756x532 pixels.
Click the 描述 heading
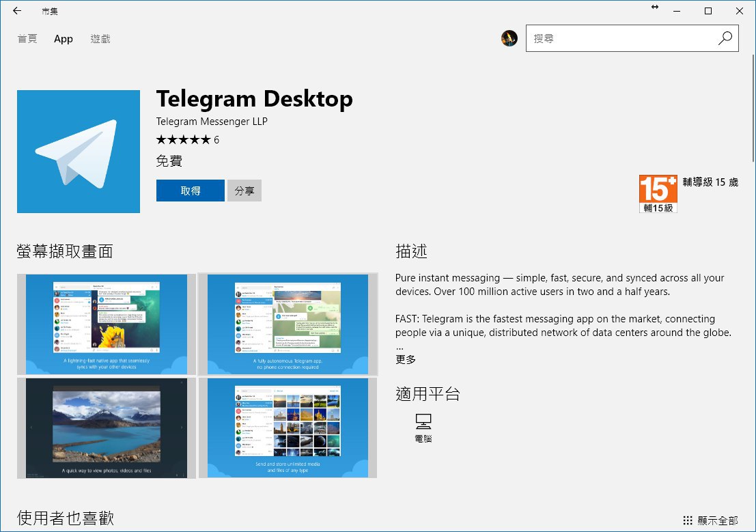point(411,251)
